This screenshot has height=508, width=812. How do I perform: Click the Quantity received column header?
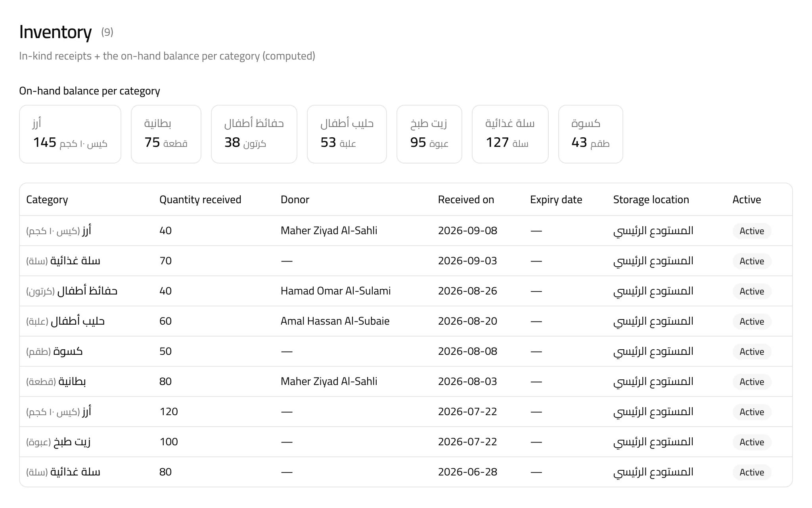point(200,200)
